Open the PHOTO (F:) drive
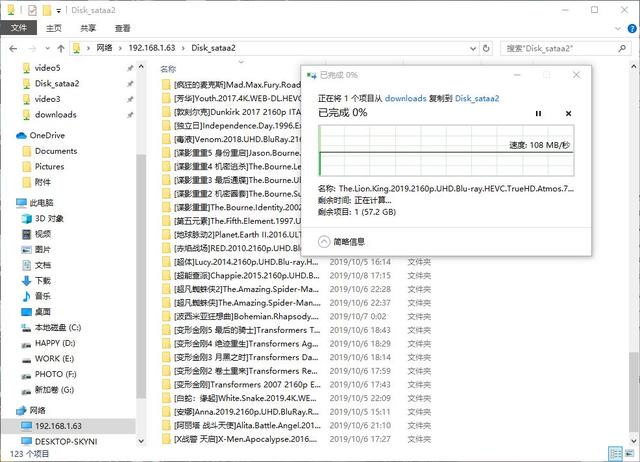 [x=56, y=374]
